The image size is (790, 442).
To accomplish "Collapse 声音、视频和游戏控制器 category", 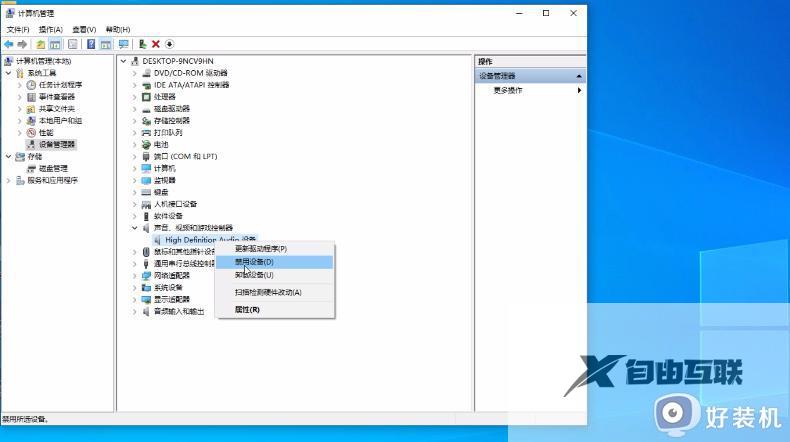I will [135, 228].
